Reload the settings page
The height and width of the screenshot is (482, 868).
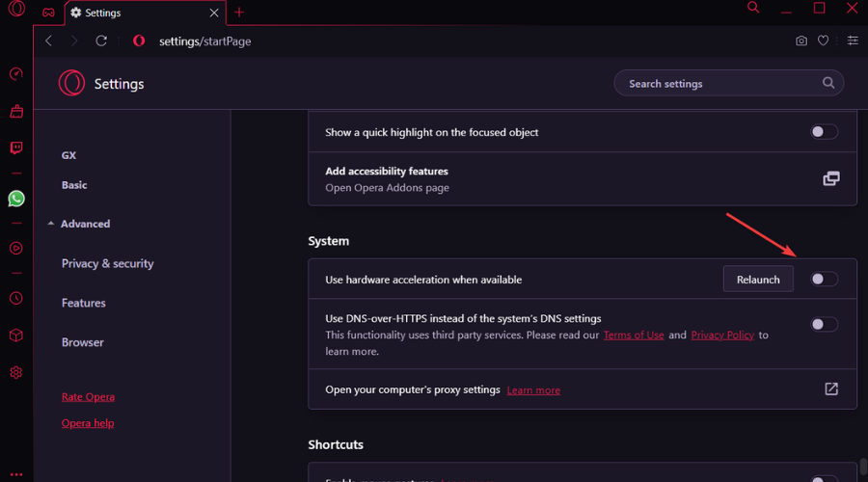click(100, 40)
